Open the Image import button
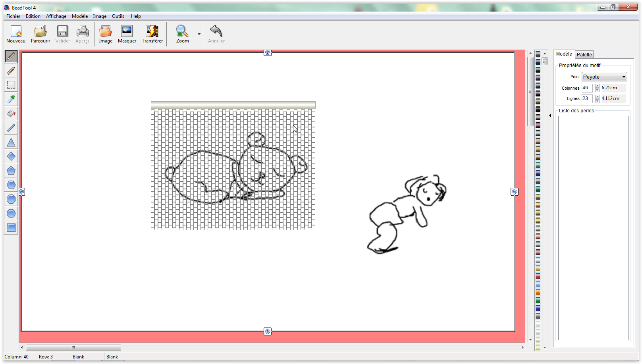 [106, 34]
